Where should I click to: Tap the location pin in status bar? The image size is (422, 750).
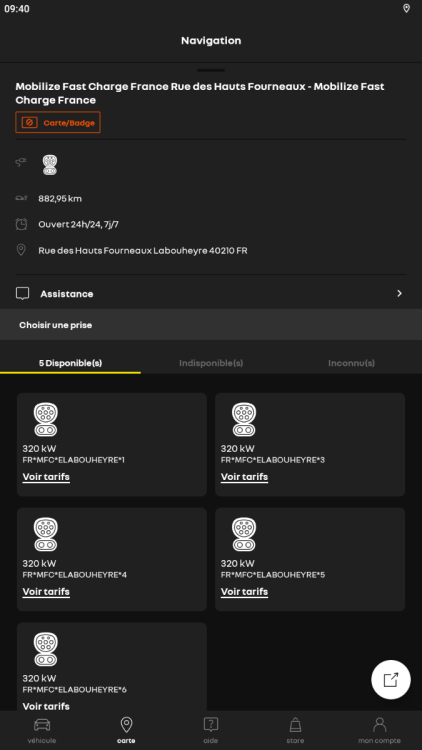tap(406, 9)
